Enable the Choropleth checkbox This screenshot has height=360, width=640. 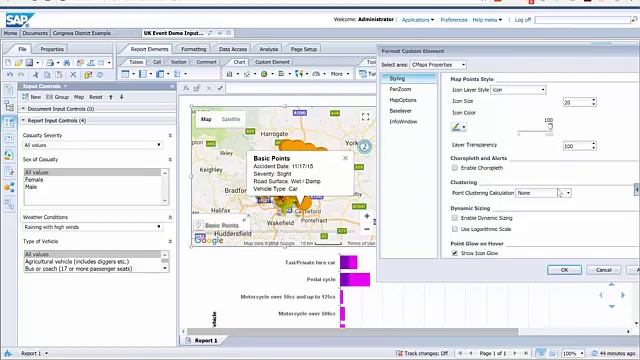click(x=455, y=168)
